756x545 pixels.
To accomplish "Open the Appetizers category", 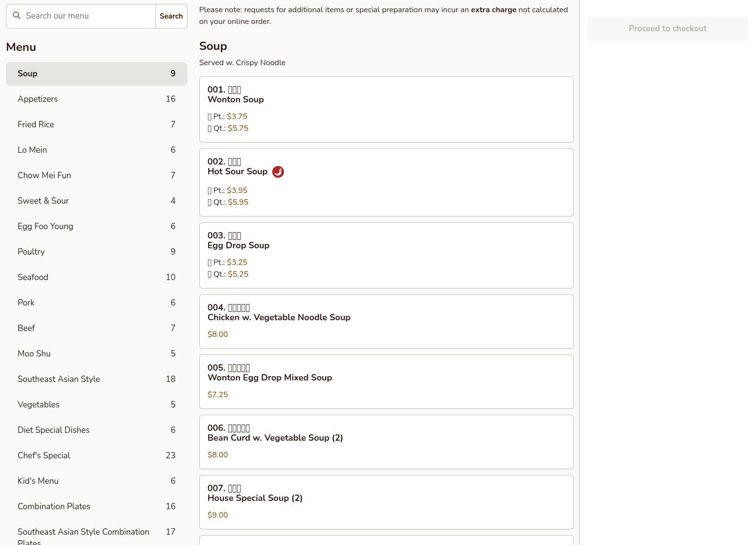I will click(x=96, y=99).
